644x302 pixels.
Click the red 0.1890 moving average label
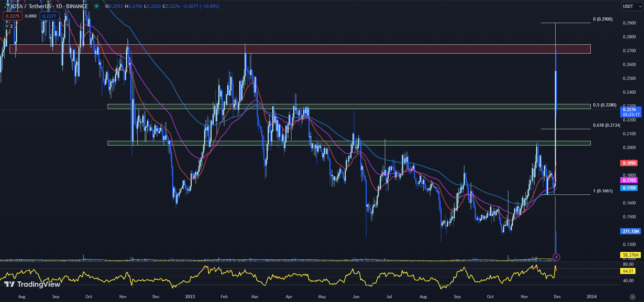pyautogui.click(x=629, y=163)
